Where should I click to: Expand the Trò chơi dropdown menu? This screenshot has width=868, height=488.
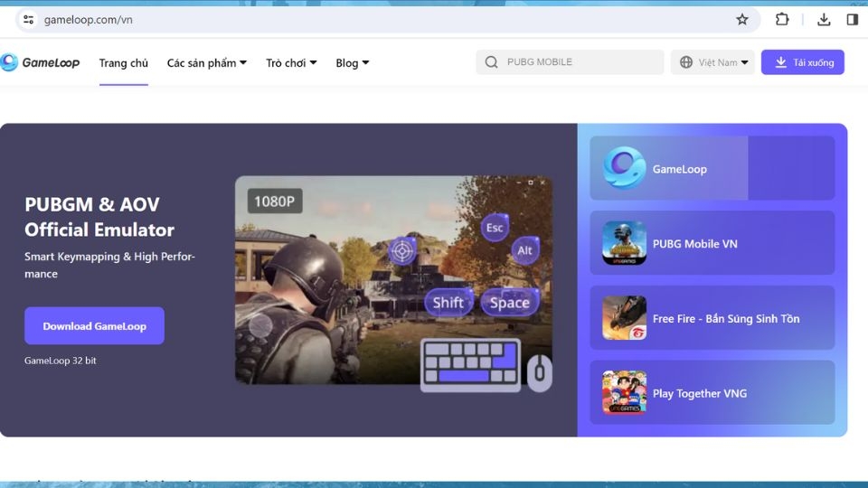click(x=291, y=62)
